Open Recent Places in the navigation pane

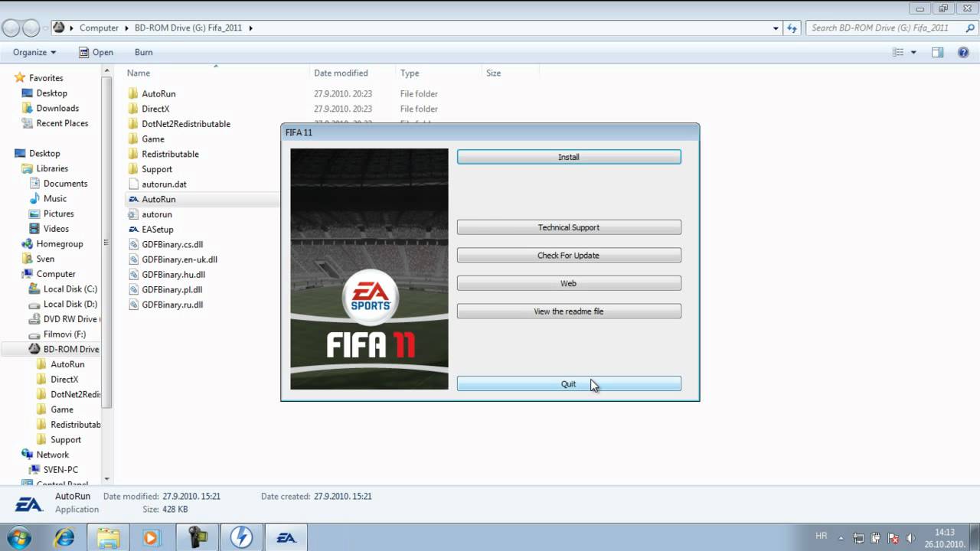[x=62, y=123]
